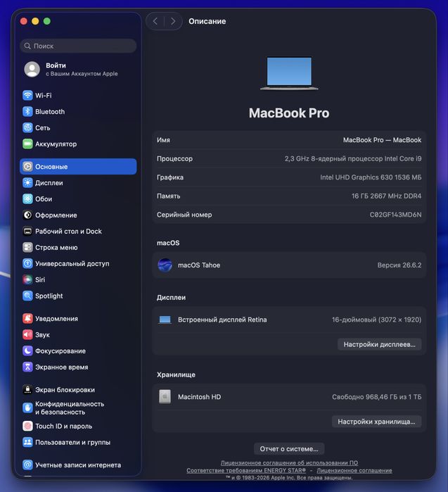This screenshot has width=448, height=492.
Task: Click the MacBook Pro laptop image
Action: click(x=289, y=73)
